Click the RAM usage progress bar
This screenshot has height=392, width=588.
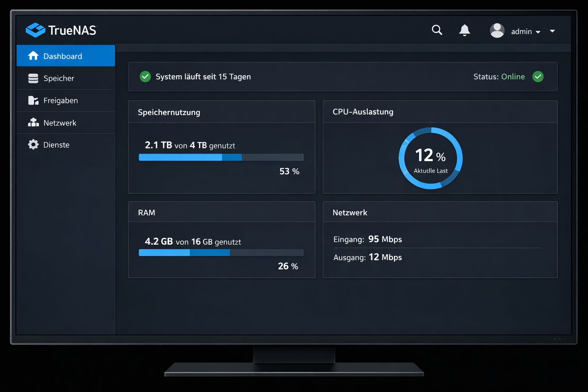(x=220, y=252)
